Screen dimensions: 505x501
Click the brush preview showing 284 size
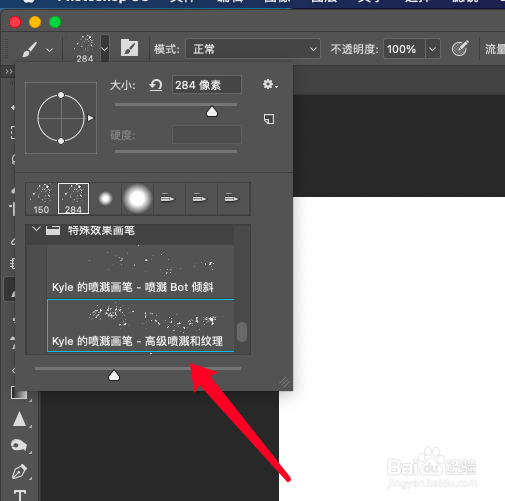pyautogui.click(x=85, y=49)
